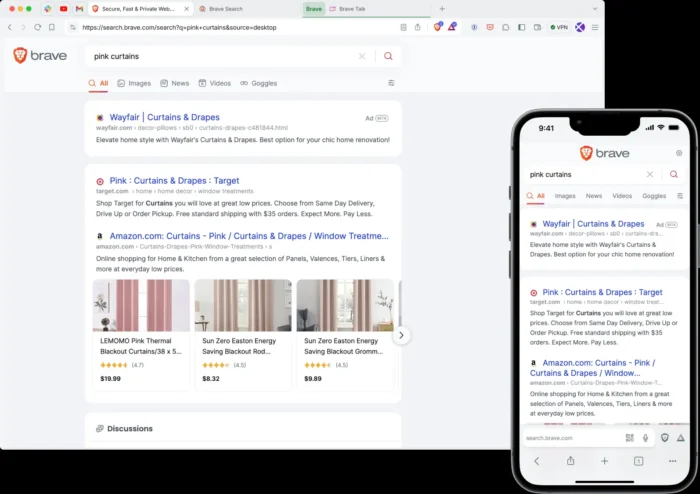
Task: Open phone search filter icon
Action: [680, 196]
